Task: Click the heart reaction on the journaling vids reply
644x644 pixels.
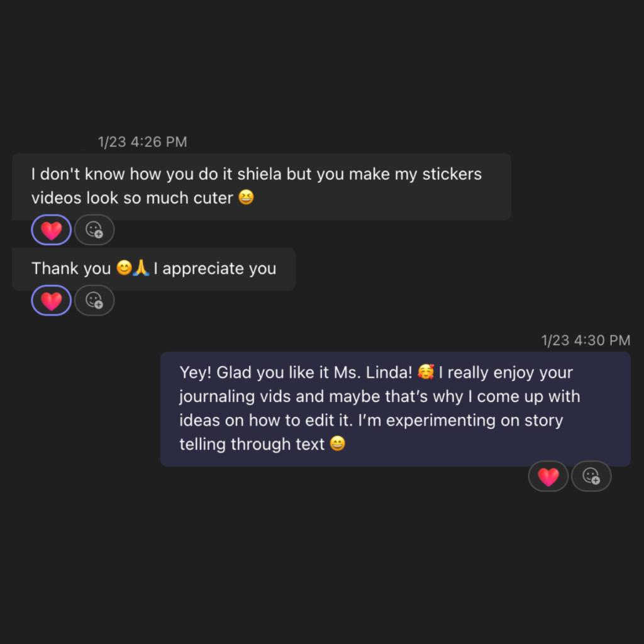Action: (548, 476)
